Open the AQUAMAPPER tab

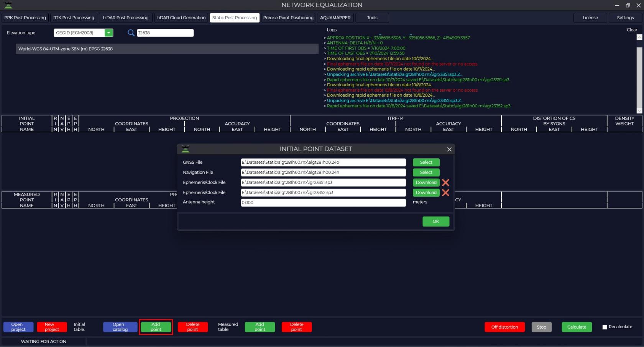[335, 18]
